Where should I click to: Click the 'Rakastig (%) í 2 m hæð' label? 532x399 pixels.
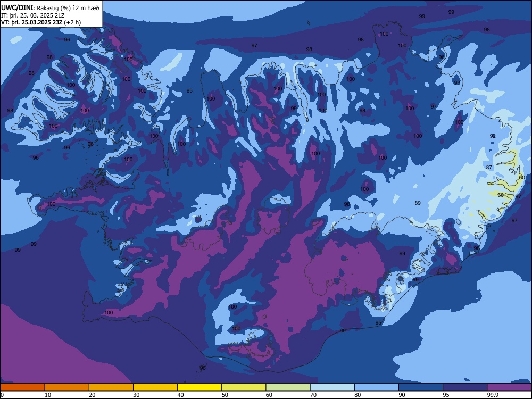click(x=68, y=8)
